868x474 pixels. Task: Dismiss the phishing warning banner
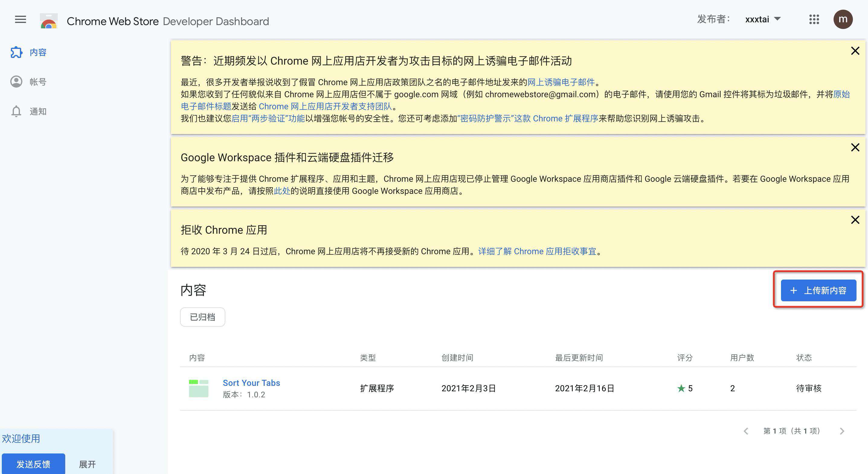click(855, 51)
